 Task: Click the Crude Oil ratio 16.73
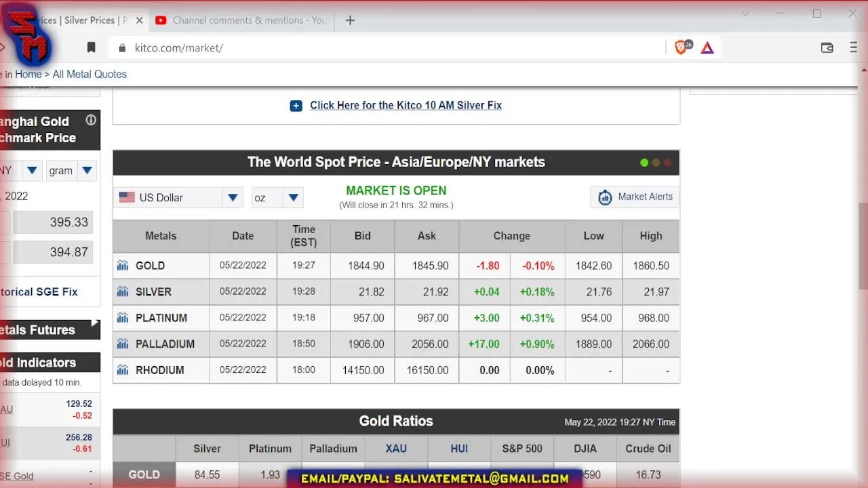point(648,474)
